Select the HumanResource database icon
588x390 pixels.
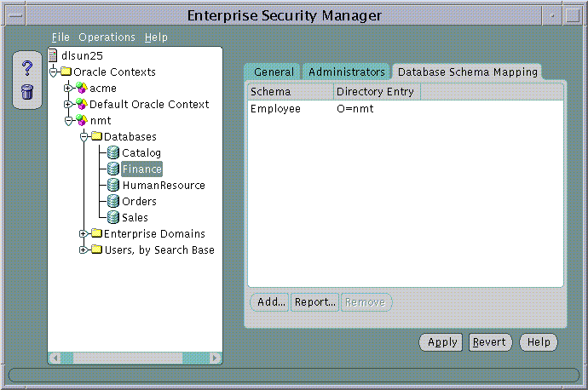(x=113, y=186)
